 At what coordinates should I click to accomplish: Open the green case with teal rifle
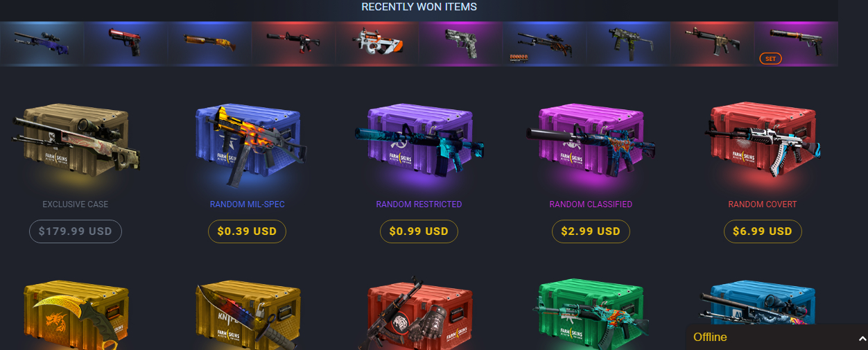coord(591,313)
